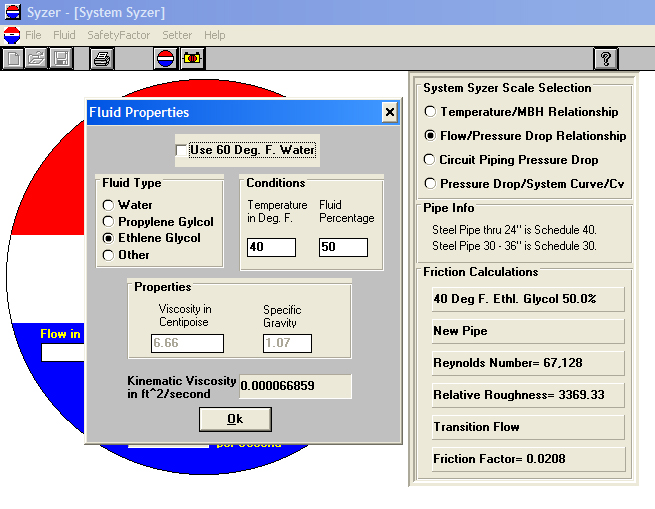This screenshot has width=655, height=509.
Task: Click the Open folder toolbar icon
Action: [x=36, y=59]
